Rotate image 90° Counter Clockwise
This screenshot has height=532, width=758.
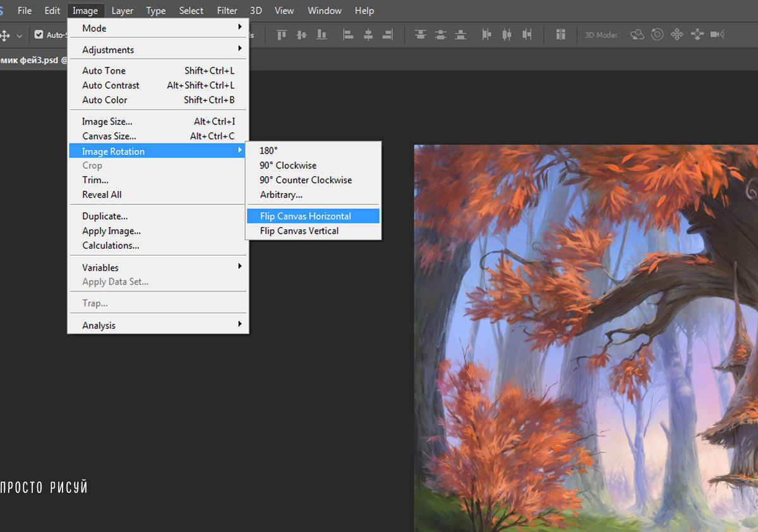click(x=313, y=180)
